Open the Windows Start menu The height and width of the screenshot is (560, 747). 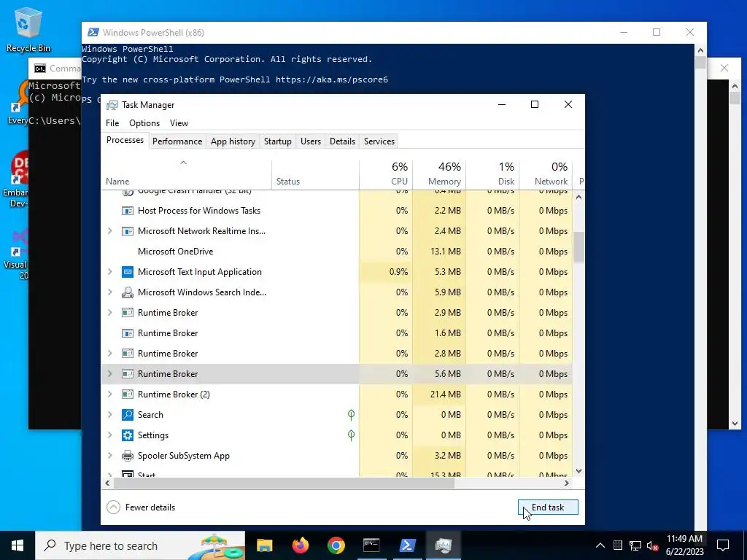tap(18, 545)
